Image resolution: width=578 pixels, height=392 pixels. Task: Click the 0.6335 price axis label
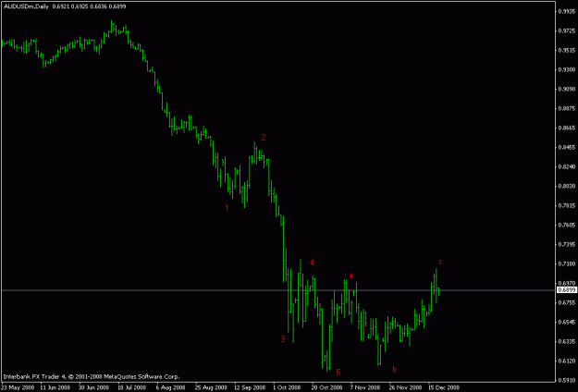click(x=567, y=341)
